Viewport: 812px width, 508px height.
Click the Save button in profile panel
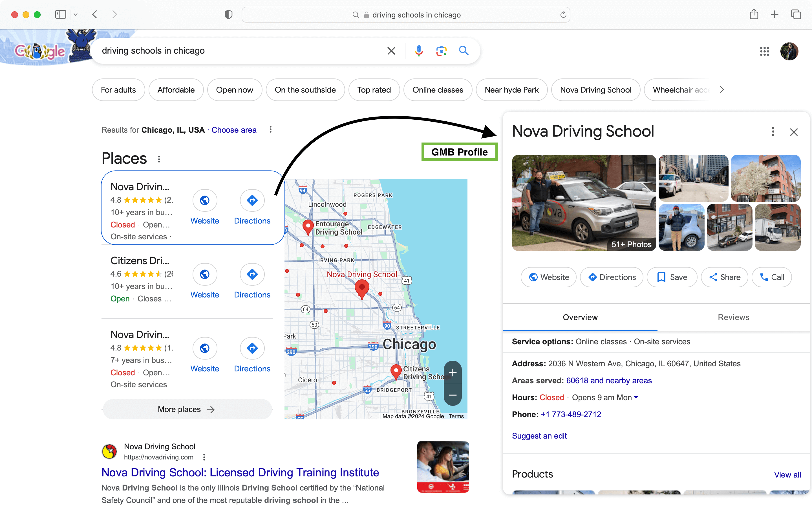coord(672,277)
